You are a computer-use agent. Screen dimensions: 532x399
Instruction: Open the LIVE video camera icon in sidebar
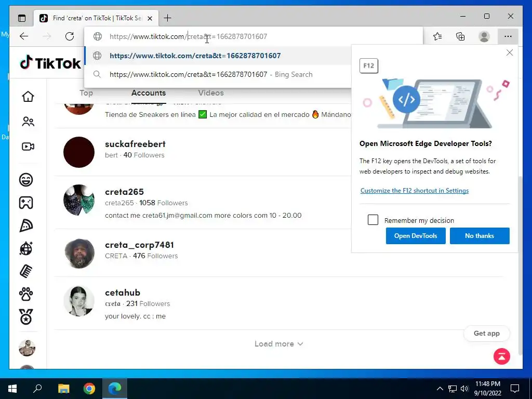(28, 147)
